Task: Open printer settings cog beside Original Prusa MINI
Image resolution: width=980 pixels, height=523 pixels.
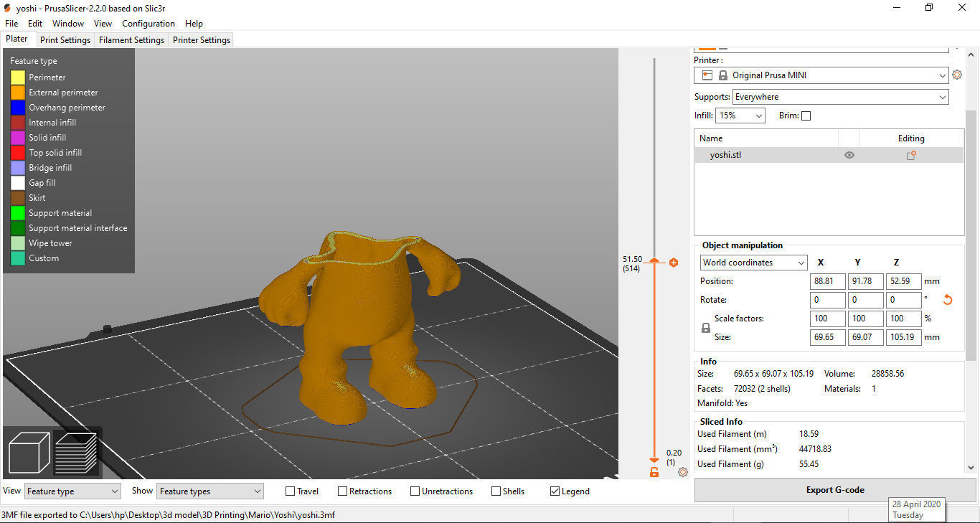Action: 957,75
